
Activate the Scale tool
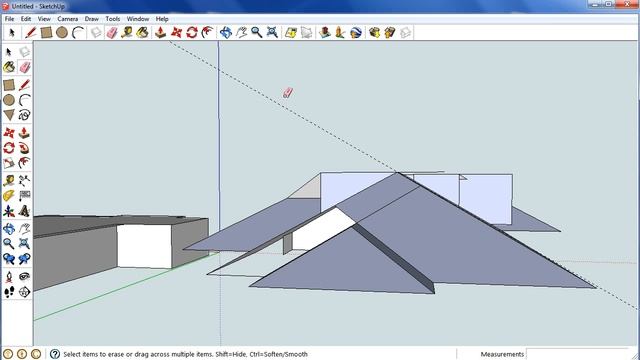[x=9, y=163]
